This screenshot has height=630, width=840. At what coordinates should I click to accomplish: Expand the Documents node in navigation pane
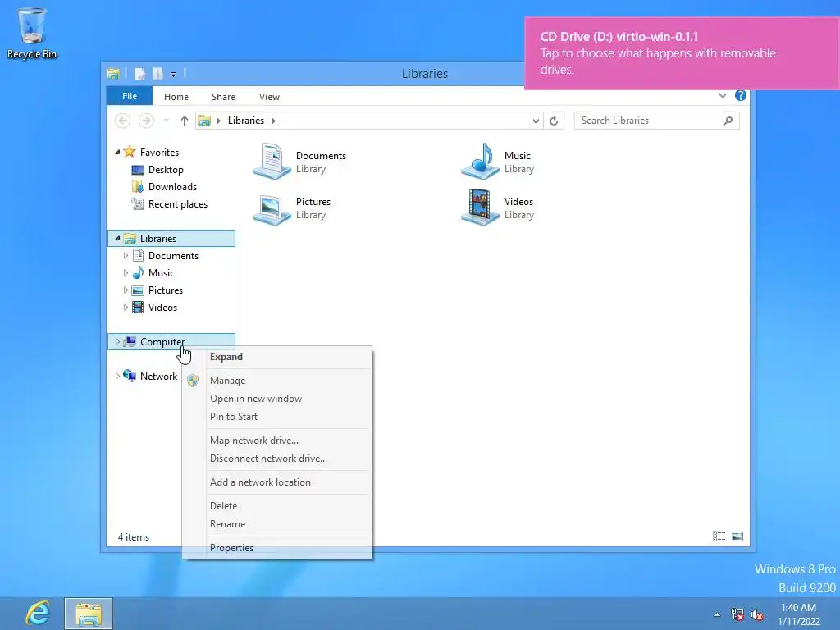point(126,256)
